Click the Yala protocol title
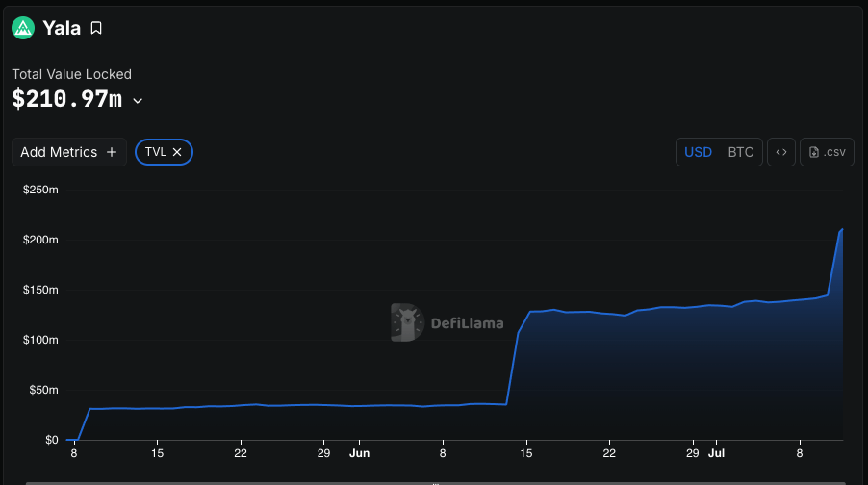The width and height of the screenshot is (868, 485). (62, 28)
